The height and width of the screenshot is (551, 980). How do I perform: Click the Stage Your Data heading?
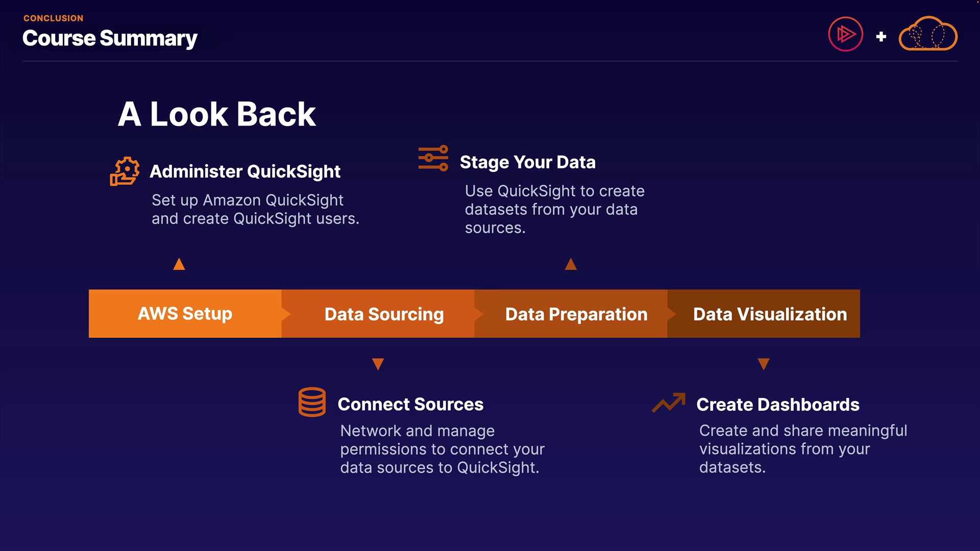527,162
